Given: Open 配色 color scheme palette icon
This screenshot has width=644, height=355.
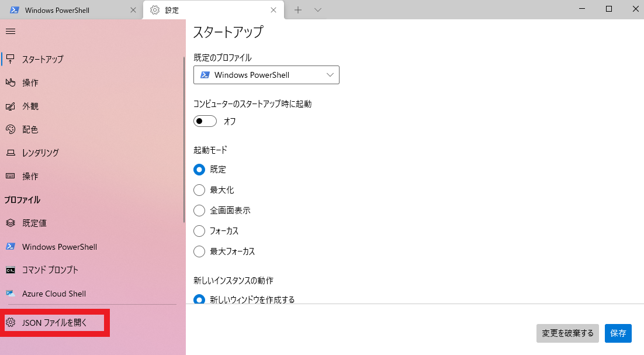Looking at the screenshot, I should coord(10,129).
